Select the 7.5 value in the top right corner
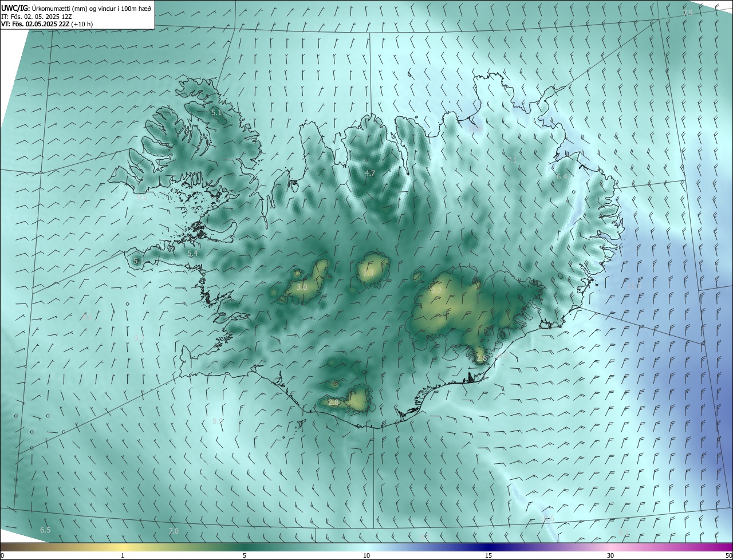Image resolution: width=733 pixels, height=560 pixels. point(688,13)
